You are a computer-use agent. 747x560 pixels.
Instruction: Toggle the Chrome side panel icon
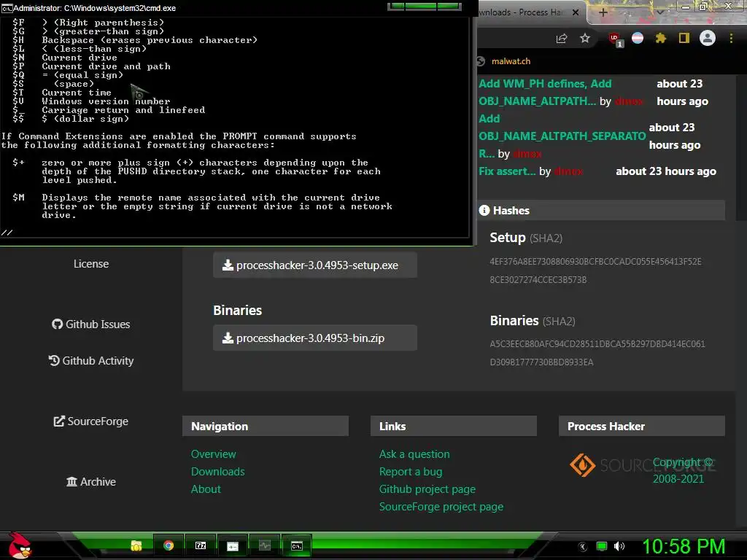684,38
